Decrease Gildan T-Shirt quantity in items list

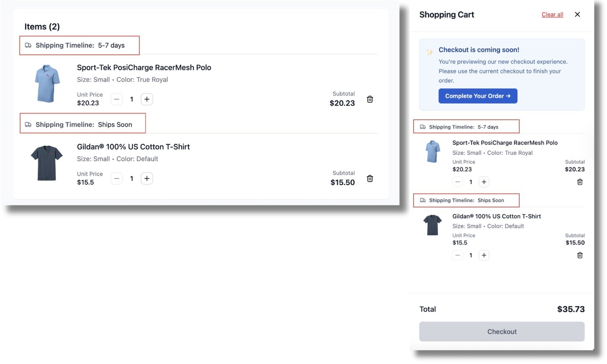point(117,178)
